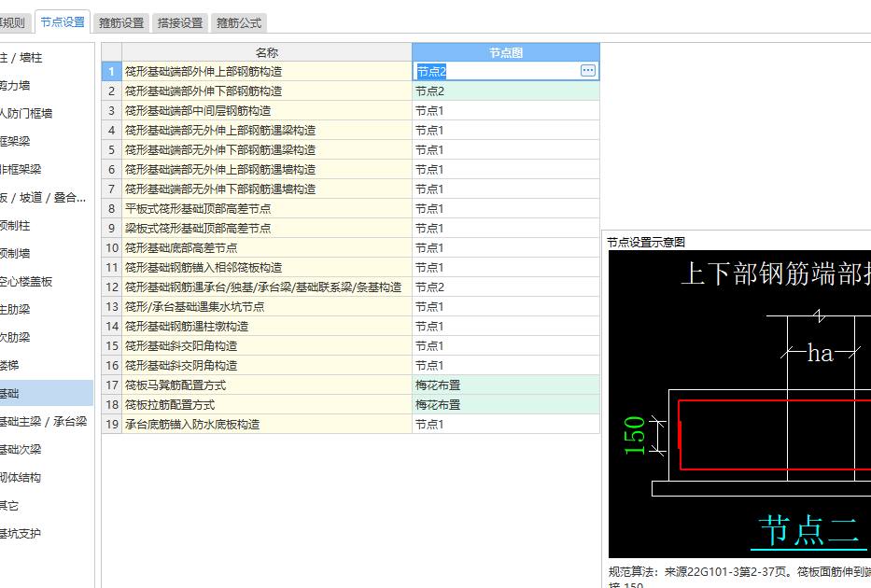The width and height of the screenshot is (871, 588).
Task: Click row number 1 header cell
Action: tap(112, 71)
